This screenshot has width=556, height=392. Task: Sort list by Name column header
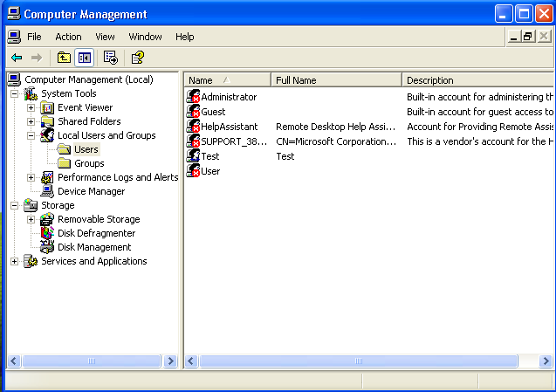(227, 79)
